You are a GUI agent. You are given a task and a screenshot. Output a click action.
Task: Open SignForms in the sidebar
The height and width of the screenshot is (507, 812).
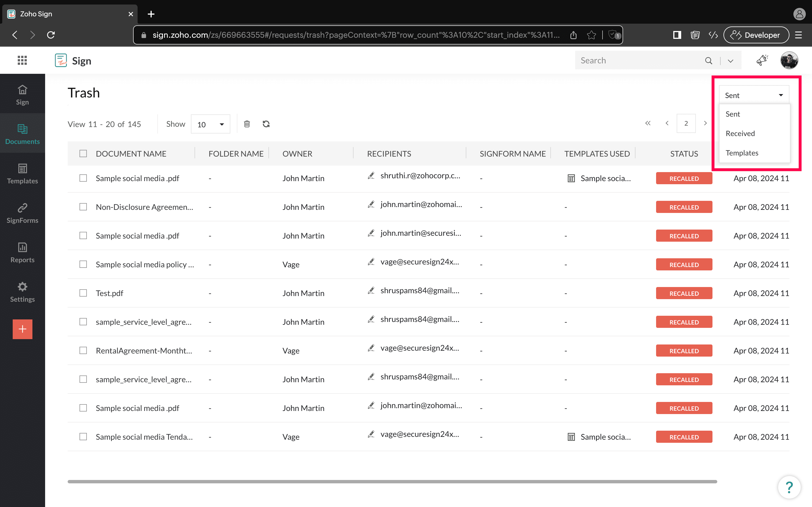coord(23,213)
